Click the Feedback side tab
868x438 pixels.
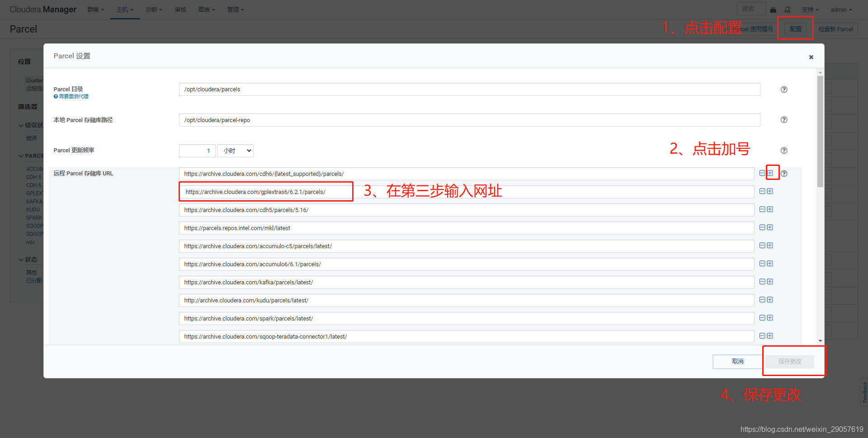pos(864,392)
